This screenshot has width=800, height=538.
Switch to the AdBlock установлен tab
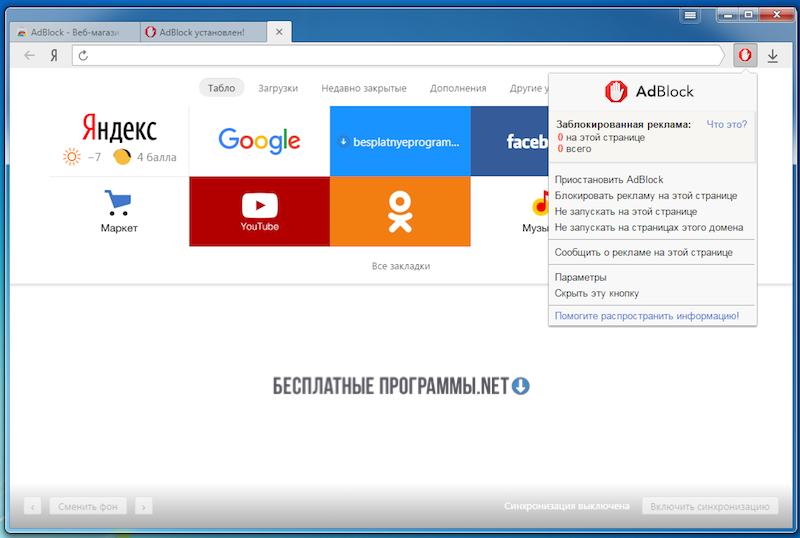202,32
